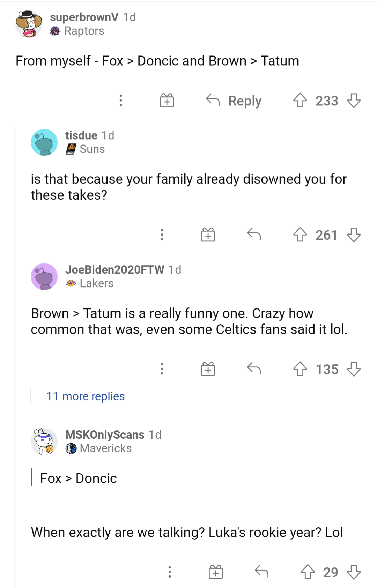This screenshot has height=588, width=377.
Task: Expand the 11 more replies thread
Action: tap(85, 396)
